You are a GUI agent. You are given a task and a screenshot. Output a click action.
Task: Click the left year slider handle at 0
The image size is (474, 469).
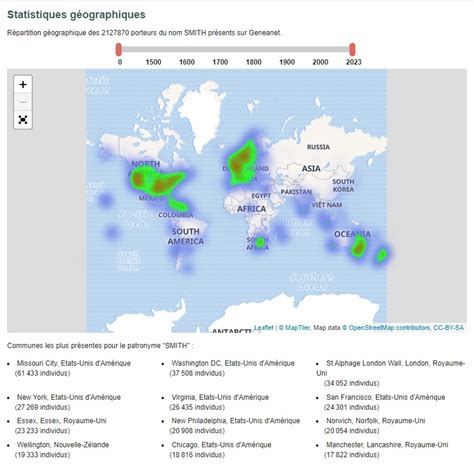[119, 49]
